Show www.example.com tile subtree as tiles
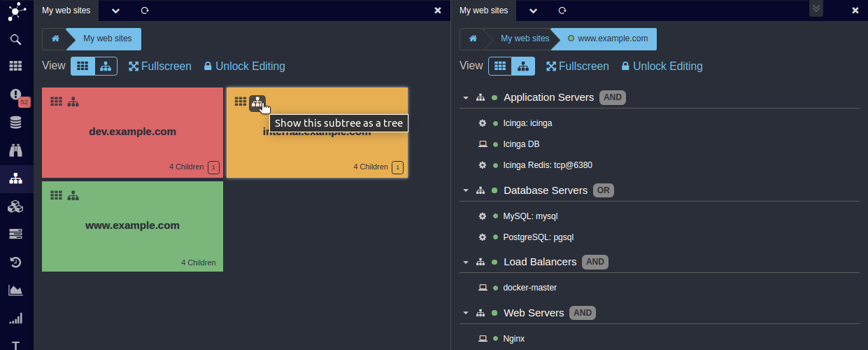868x350 pixels. click(57, 195)
